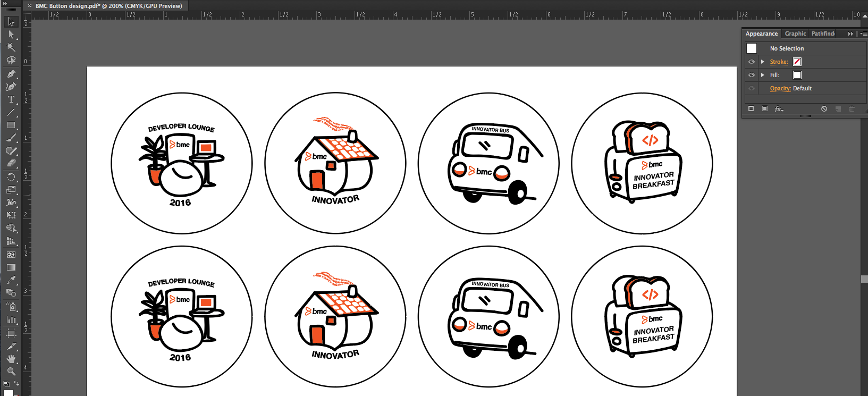Hide the Fill attribute via its eye icon
Screen dimensions: 868x396
coord(752,75)
